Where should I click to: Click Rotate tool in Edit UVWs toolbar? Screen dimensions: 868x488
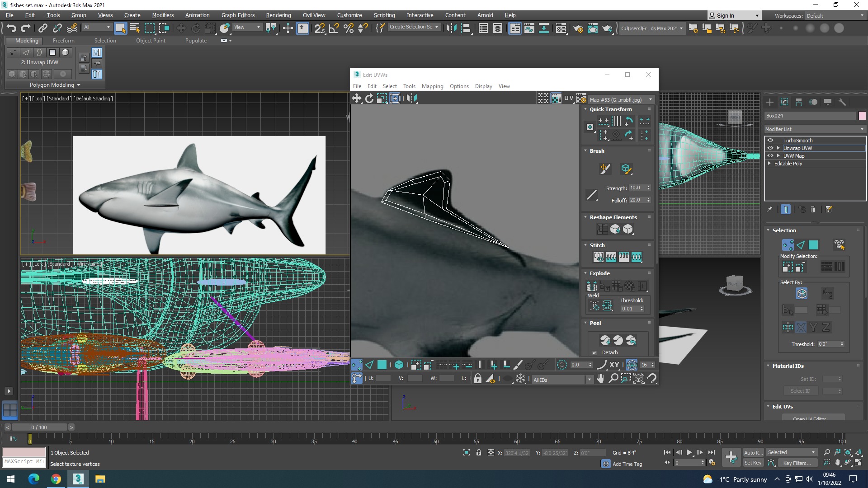pyautogui.click(x=369, y=99)
